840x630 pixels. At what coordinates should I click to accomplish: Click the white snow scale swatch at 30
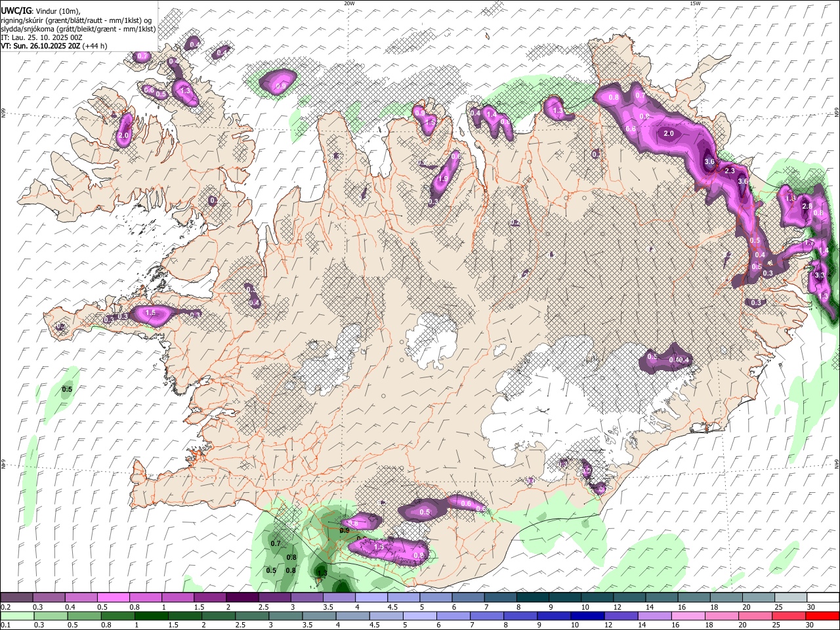(x=824, y=597)
